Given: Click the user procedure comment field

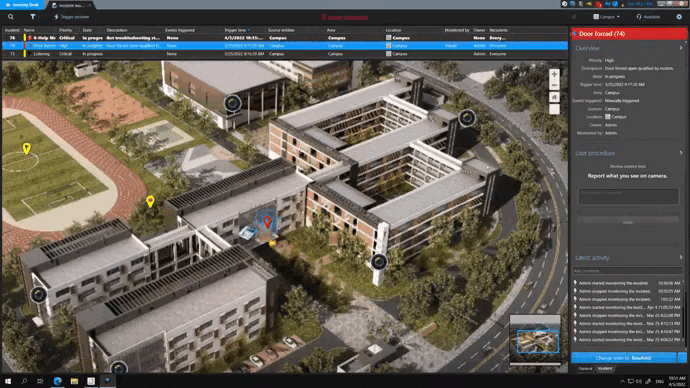Looking at the screenshot, I should click(628, 197).
